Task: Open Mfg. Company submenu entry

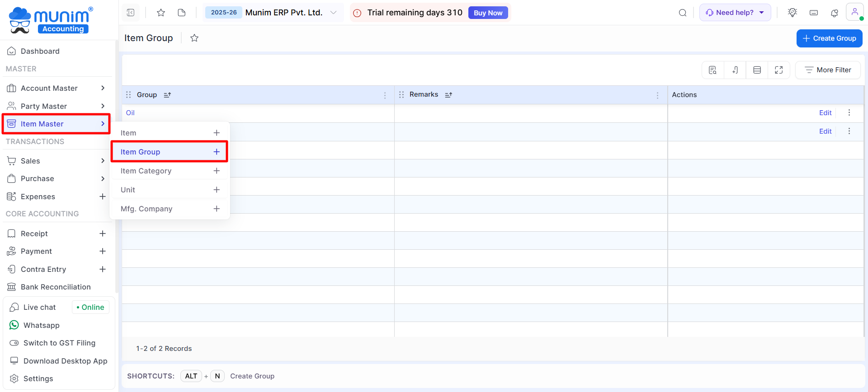Action: click(x=146, y=209)
